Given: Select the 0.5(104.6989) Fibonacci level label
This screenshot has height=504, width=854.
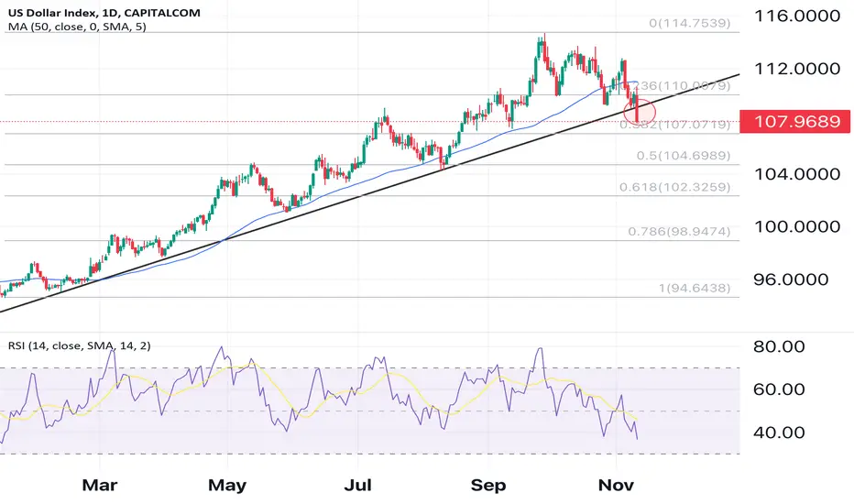Looking at the screenshot, I should (684, 156).
